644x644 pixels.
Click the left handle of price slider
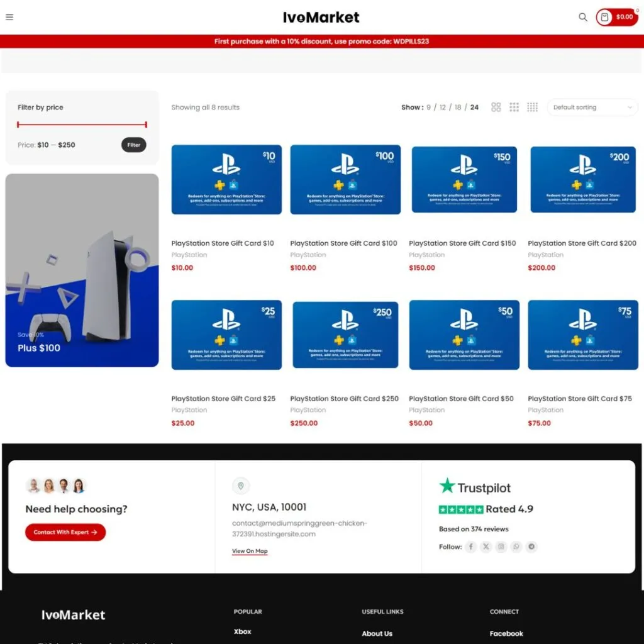coord(18,125)
